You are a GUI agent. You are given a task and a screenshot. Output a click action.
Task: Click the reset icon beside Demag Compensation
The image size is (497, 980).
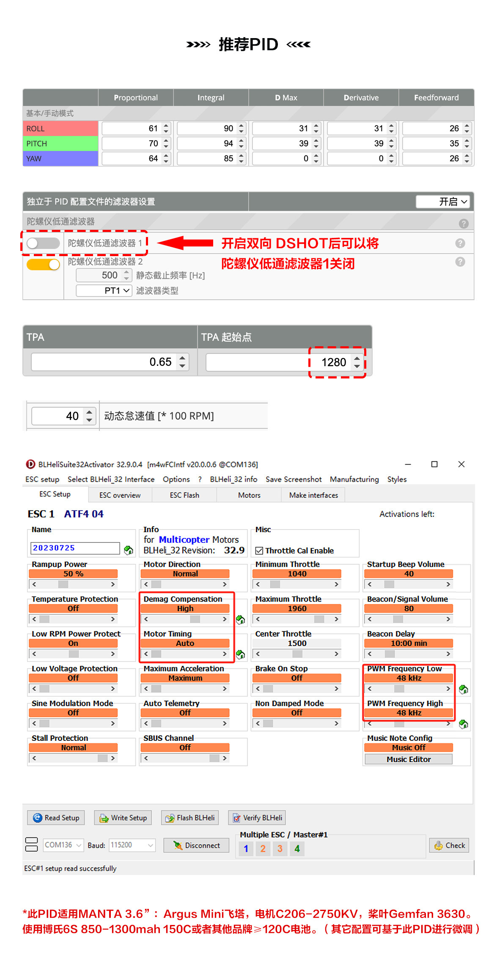point(240,620)
